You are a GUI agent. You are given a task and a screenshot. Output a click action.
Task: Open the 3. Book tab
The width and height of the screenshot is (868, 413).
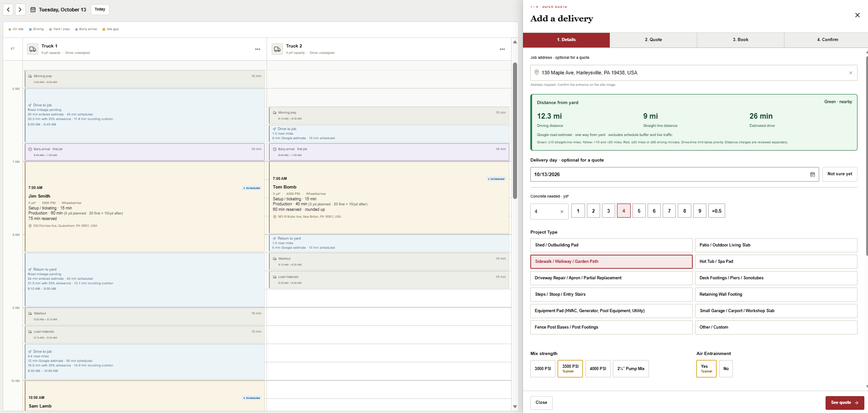pyautogui.click(x=740, y=40)
